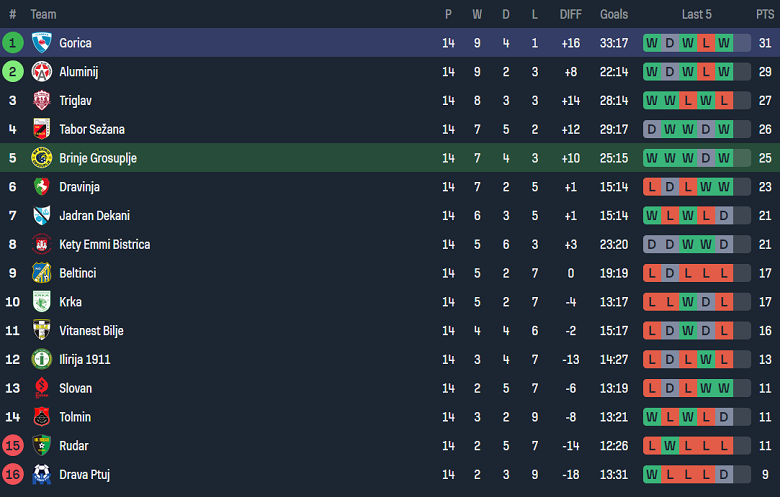Click the green position 1 rank badge
The height and width of the screenshot is (497, 780).
point(13,43)
